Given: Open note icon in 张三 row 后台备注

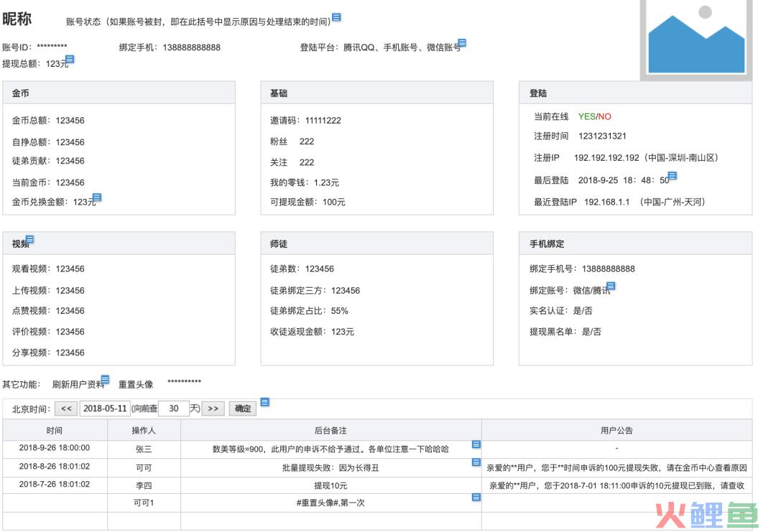Looking at the screenshot, I should tap(476, 444).
